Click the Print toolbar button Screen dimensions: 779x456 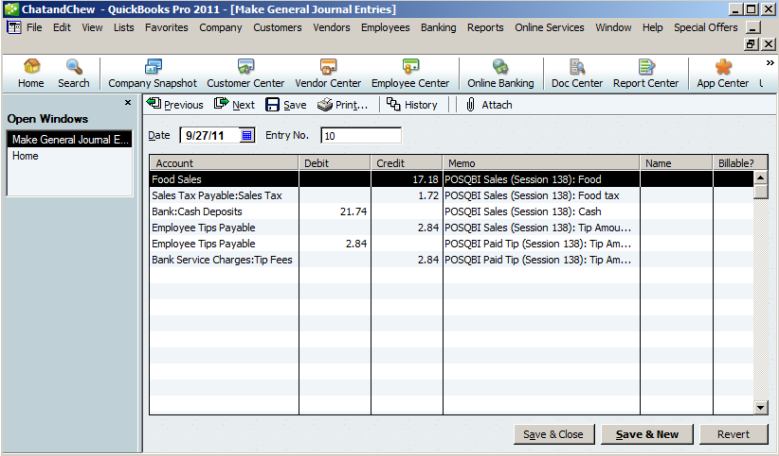[343, 104]
